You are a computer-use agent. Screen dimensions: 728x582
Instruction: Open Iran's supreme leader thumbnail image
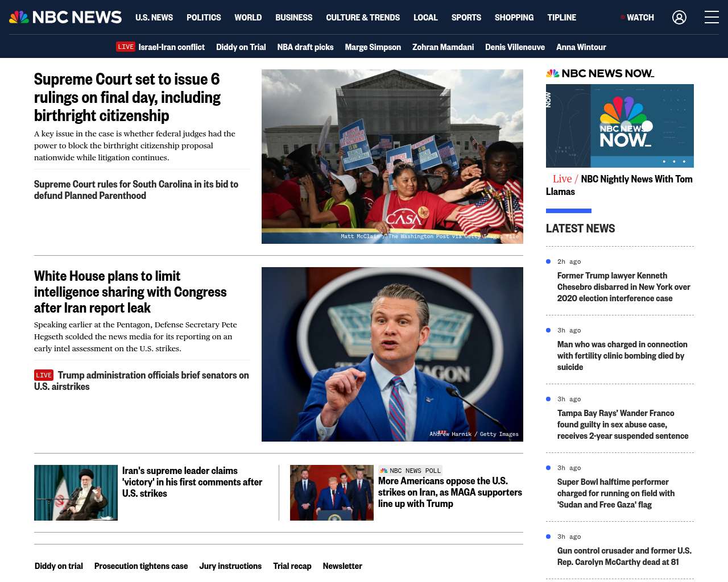pos(76,493)
